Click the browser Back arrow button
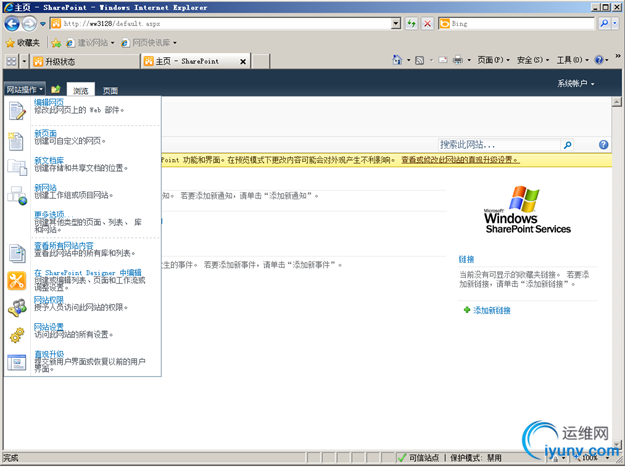The width and height of the screenshot is (625, 467). point(12,24)
